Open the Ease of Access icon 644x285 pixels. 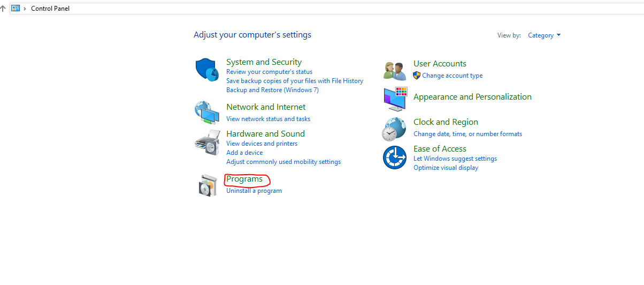pyautogui.click(x=395, y=157)
